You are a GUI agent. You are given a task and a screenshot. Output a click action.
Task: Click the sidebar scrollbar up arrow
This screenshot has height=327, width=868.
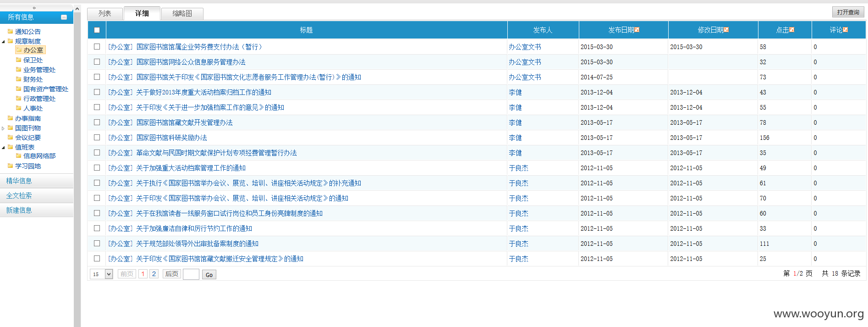(77, 9)
